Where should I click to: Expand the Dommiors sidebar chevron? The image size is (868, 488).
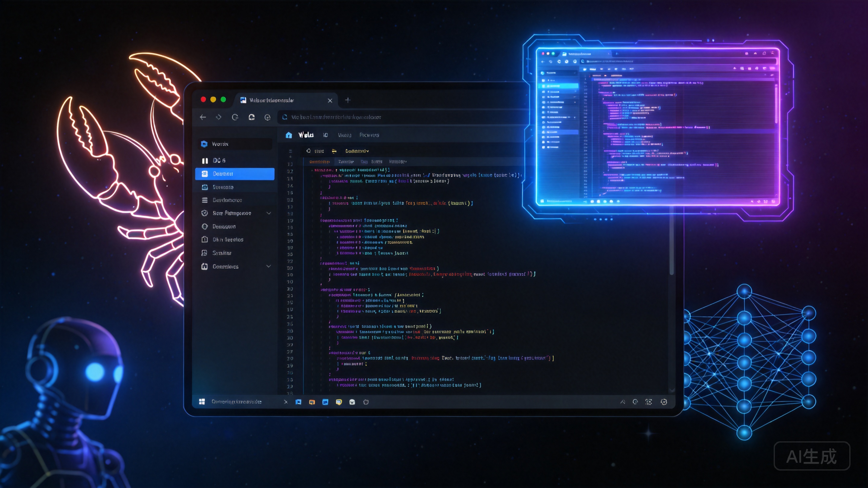[x=269, y=266]
